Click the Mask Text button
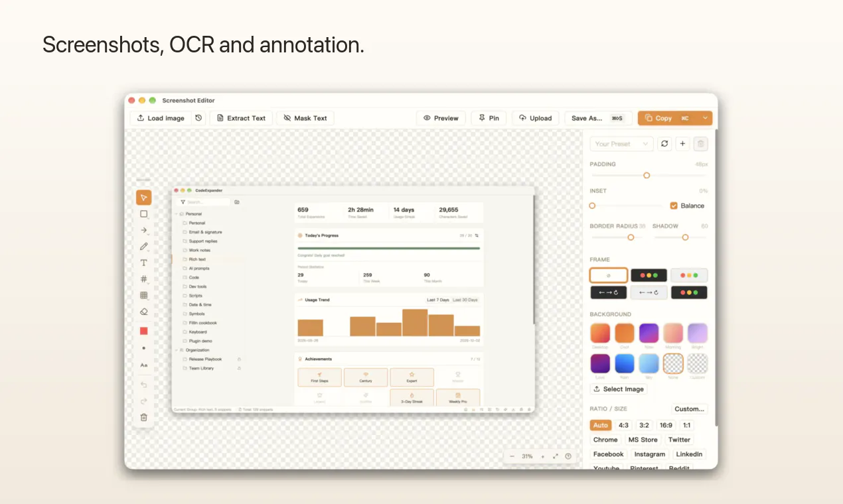843x504 pixels. coord(305,118)
